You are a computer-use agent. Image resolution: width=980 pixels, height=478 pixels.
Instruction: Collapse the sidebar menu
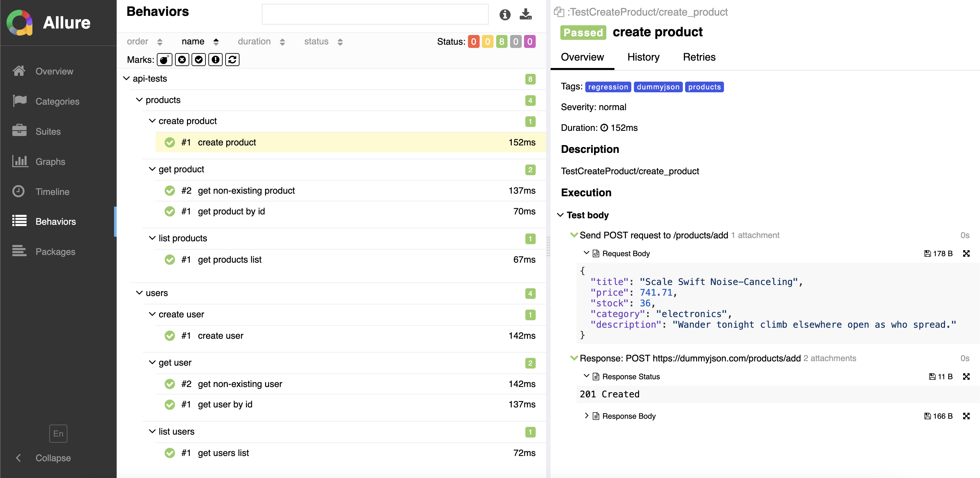[43, 458]
